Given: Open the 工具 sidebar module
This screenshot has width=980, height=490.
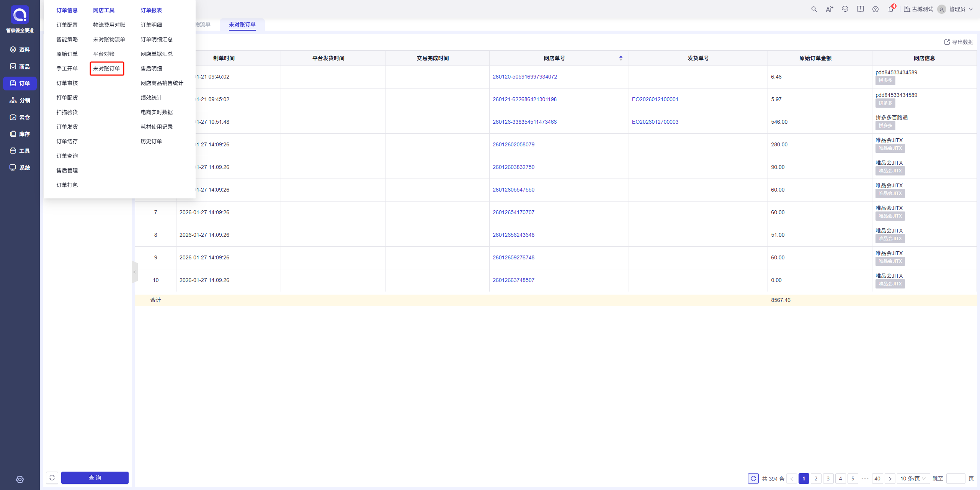Looking at the screenshot, I should (20, 151).
